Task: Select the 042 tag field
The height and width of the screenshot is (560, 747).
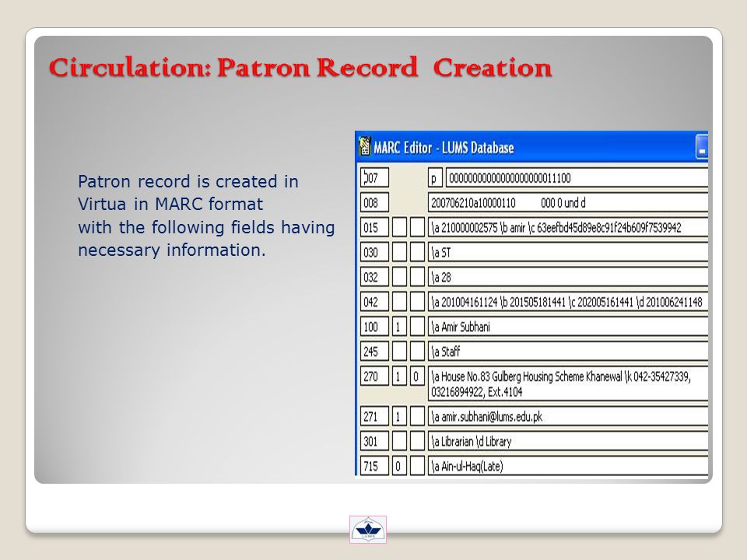Action: pos(374,302)
